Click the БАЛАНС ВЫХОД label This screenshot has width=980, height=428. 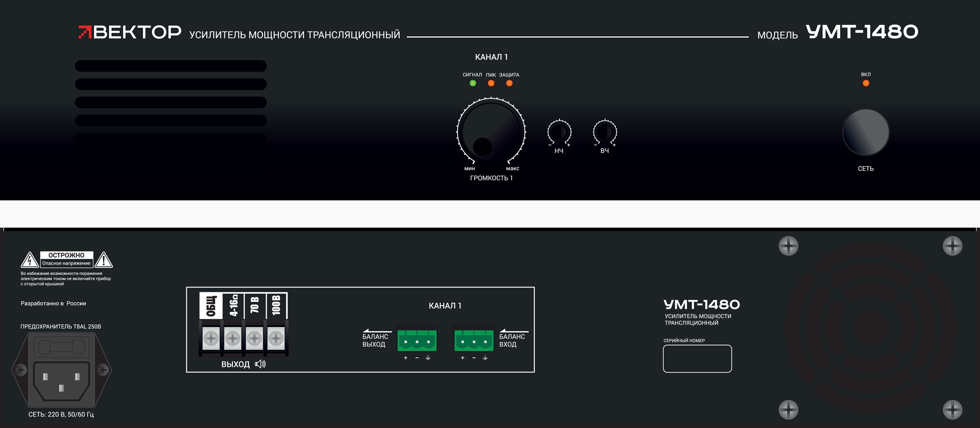tap(375, 340)
